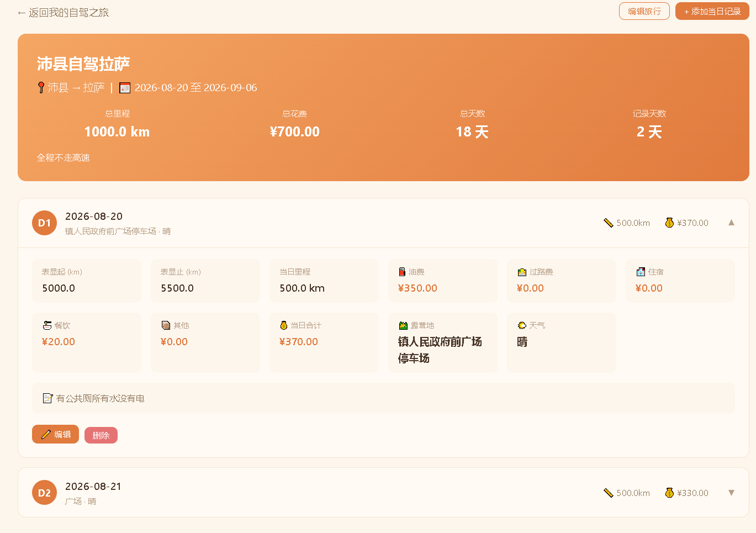Click the 表显起 value 5000.0

[x=59, y=288]
